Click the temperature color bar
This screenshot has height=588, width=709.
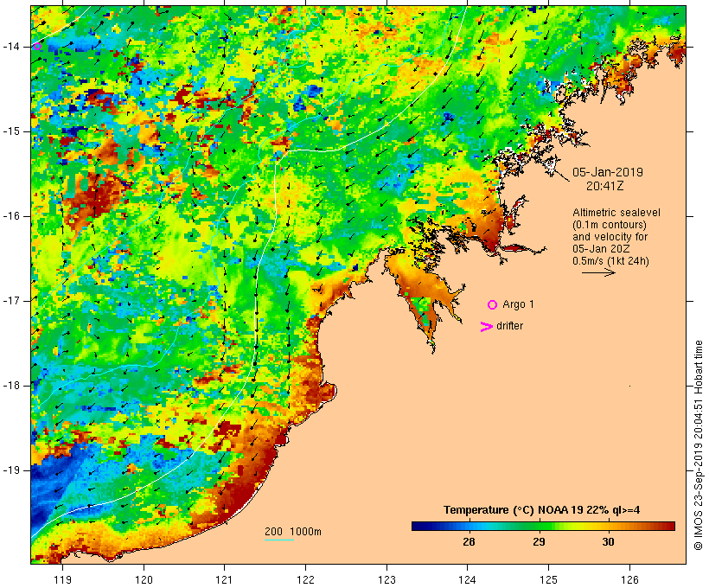pos(543,526)
